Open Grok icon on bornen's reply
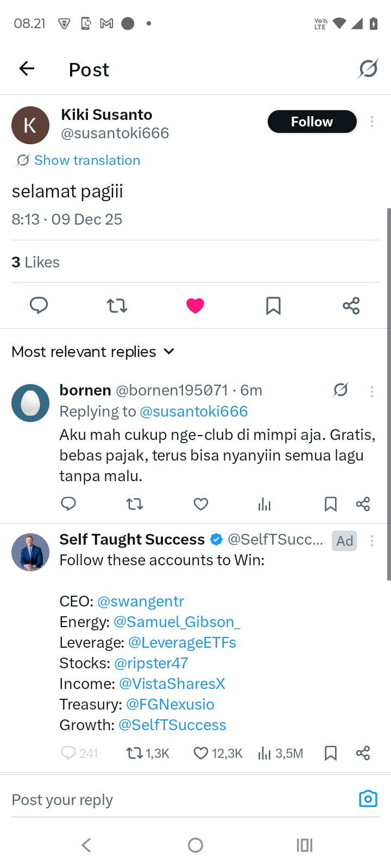This screenshot has width=391, height=868. coord(340,390)
